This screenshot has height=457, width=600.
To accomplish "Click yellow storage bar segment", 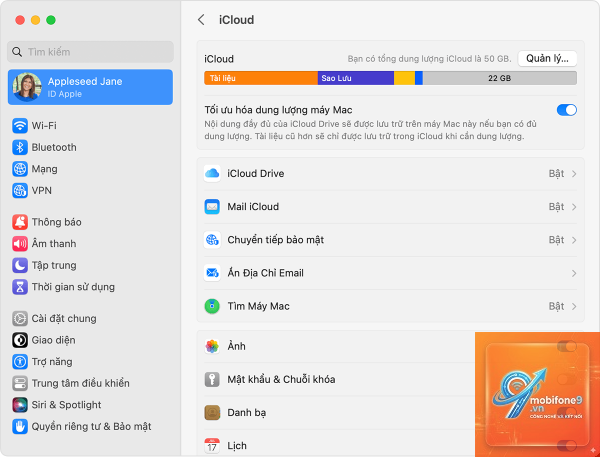I will pos(404,78).
